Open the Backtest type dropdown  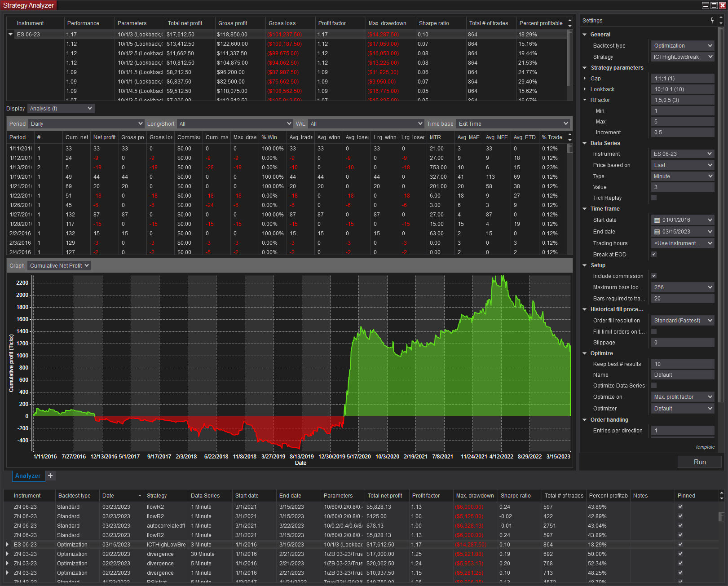[x=683, y=46]
